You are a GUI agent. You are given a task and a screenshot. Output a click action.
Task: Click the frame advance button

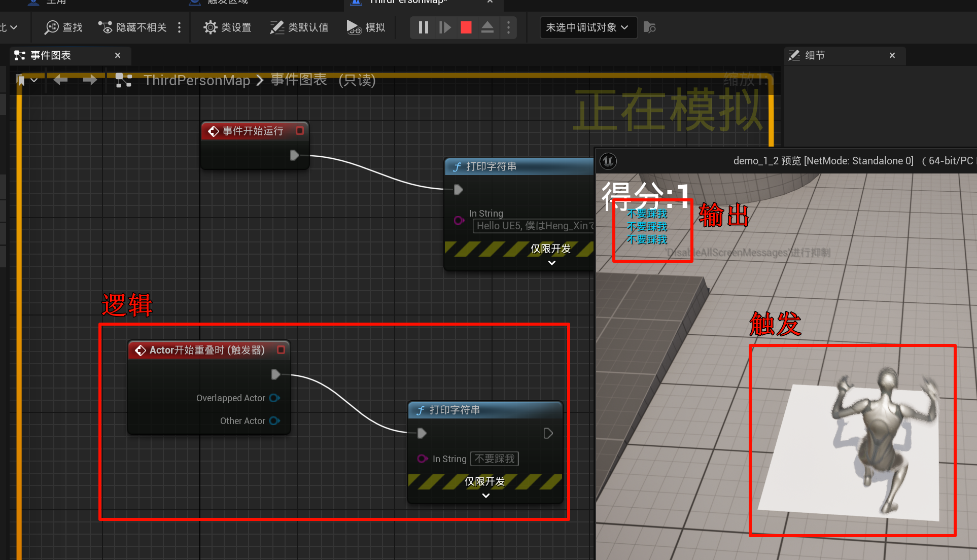point(445,27)
